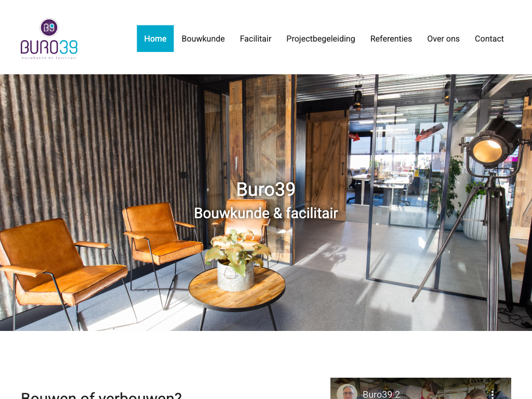Image resolution: width=532 pixels, height=399 pixels.
Task: Click the 'Bouwen of verbouwen?' heading
Action: point(101,395)
